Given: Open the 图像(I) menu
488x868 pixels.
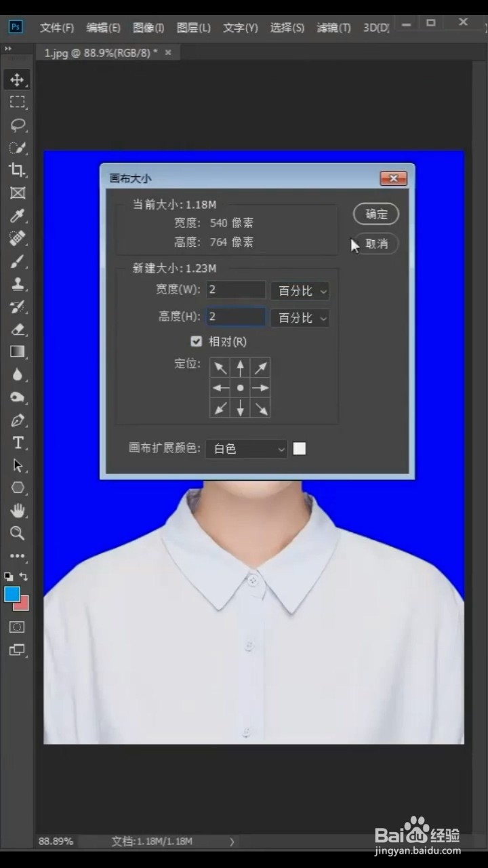Looking at the screenshot, I should 148,28.
